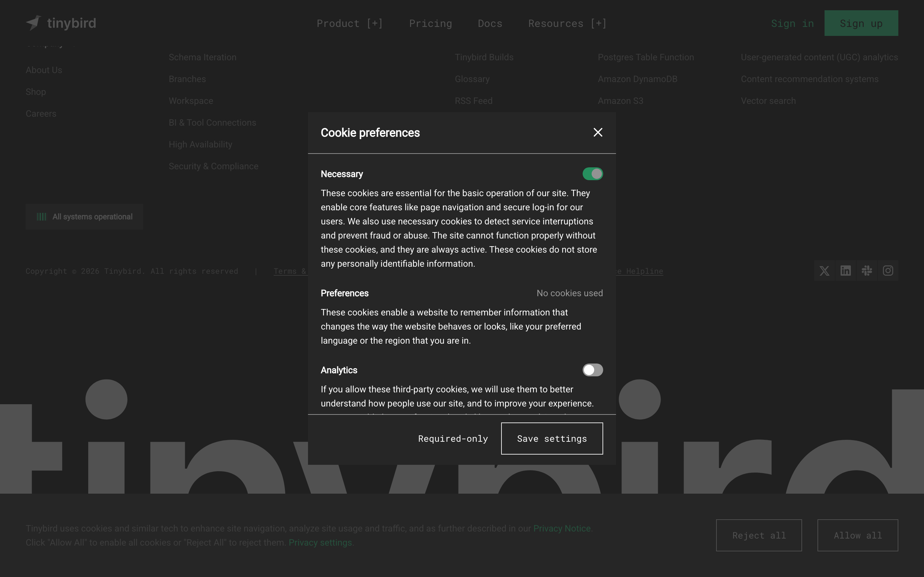Select Reject all in cookie banner
The height and width of the screenshot is (577, 924).
759,535
